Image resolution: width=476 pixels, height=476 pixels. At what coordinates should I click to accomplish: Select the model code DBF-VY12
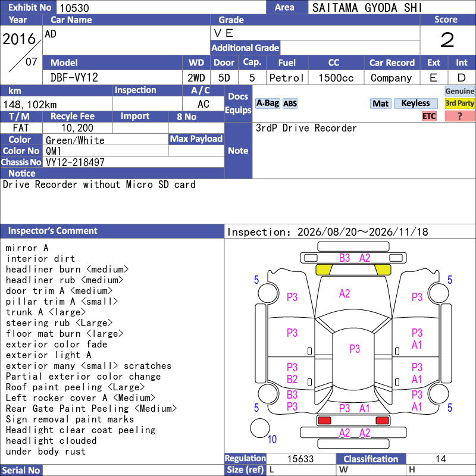(x=74, y=78)
